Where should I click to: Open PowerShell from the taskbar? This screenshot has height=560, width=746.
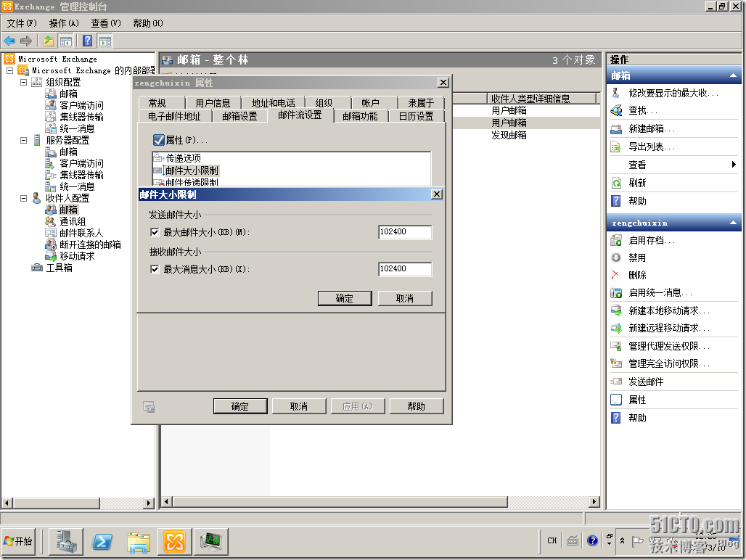[102, 541]
